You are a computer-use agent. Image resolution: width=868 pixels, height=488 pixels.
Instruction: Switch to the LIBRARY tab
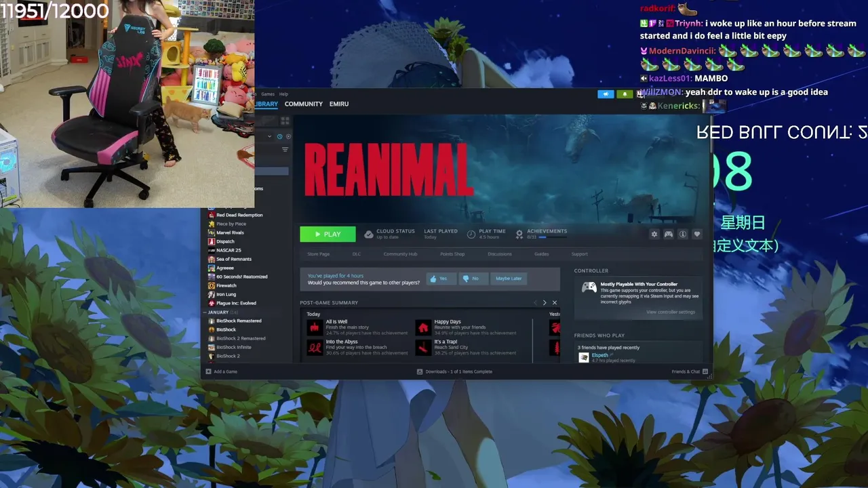(x=267, y=104)
